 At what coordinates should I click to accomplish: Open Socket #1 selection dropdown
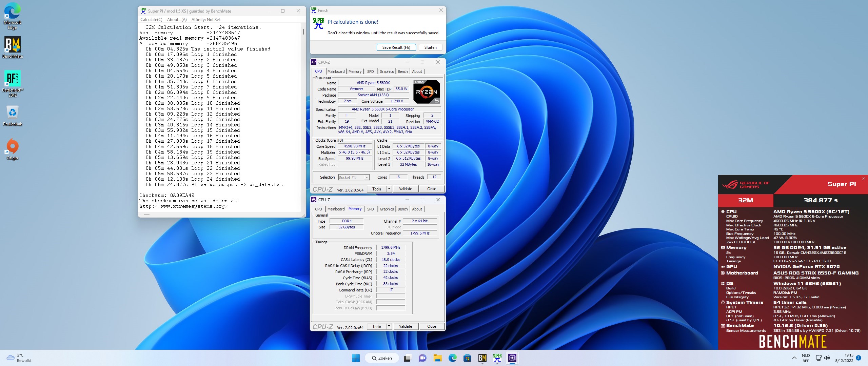point(354,177)
